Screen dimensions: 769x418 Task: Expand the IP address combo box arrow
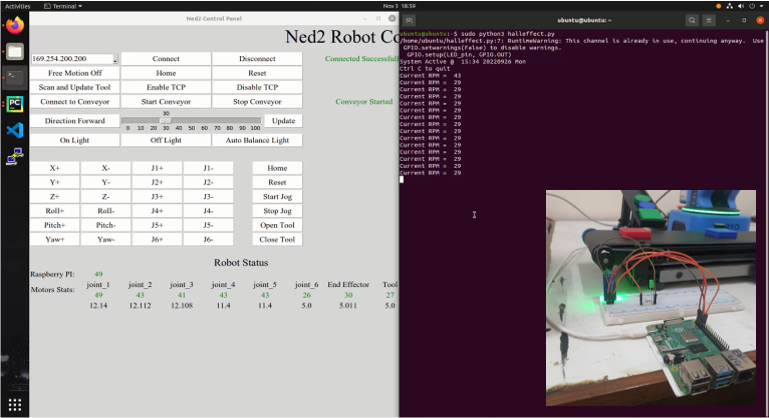click(115, 60)
